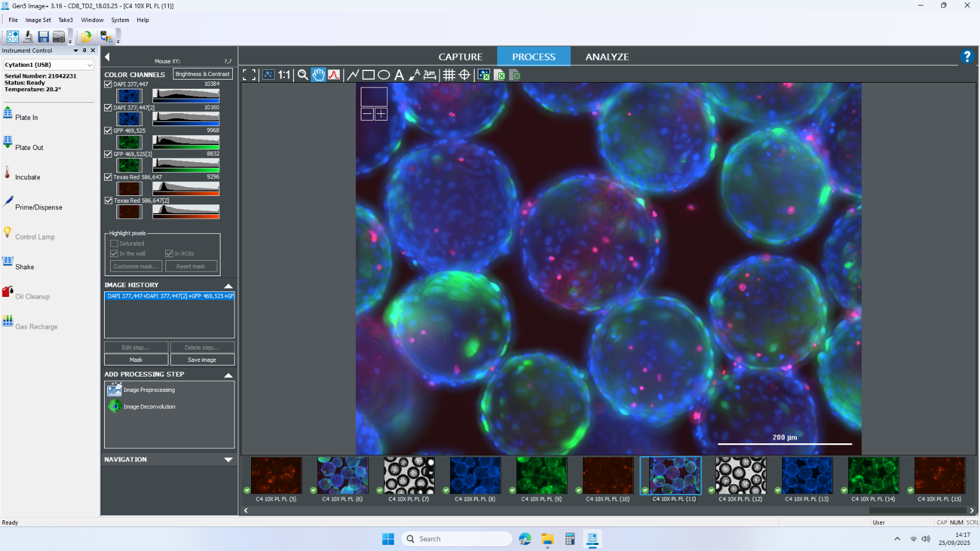This screenshot has height=551, width=980.
Task: Click the Save image button
Action: click(202, 360)
